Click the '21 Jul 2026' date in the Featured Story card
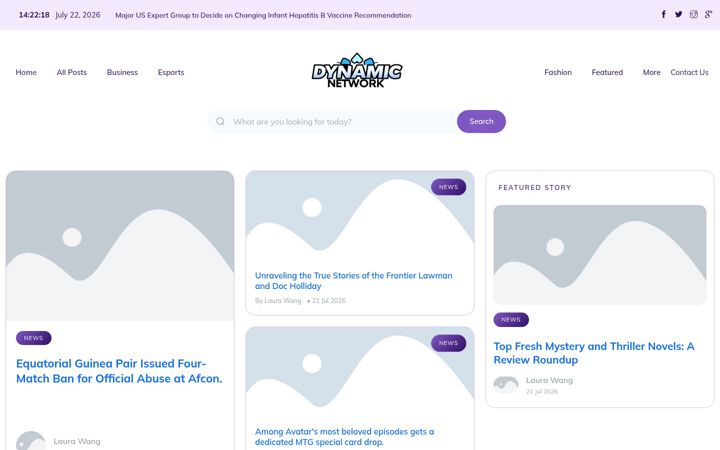Screen dimensions: 720x450 (x=542, y=392)
